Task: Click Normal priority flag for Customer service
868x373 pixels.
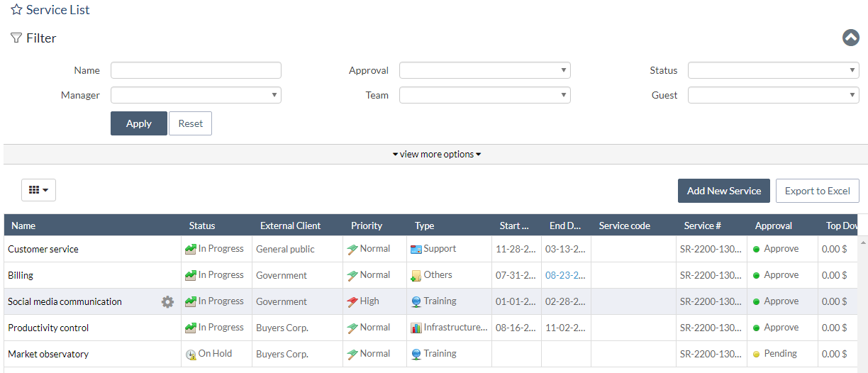Action: point(352,250)
